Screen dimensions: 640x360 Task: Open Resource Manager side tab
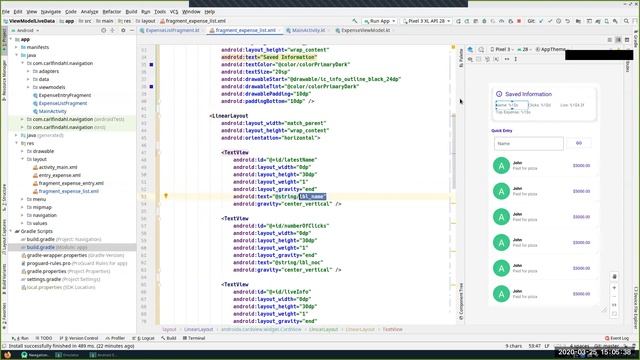(x=4, y=81)
